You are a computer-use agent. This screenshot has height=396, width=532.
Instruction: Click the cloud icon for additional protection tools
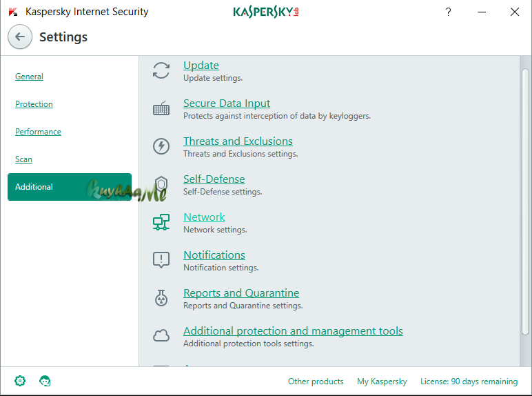coord(161,335)
